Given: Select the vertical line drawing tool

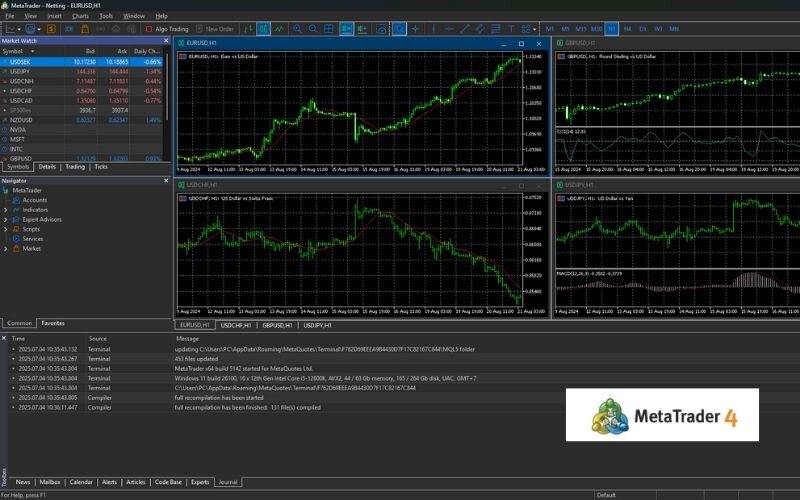Looking at the screenshot, I should [x=434, y=29].
